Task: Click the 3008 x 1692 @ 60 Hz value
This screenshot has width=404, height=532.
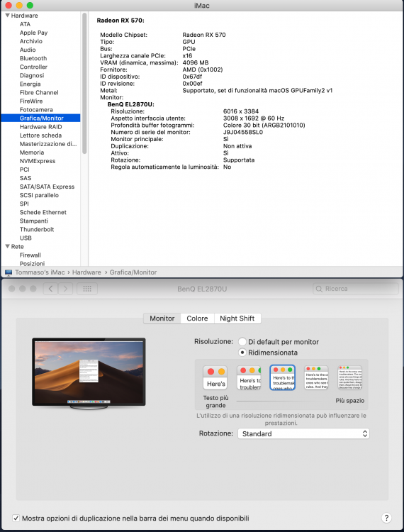Action: click(254, 118)
